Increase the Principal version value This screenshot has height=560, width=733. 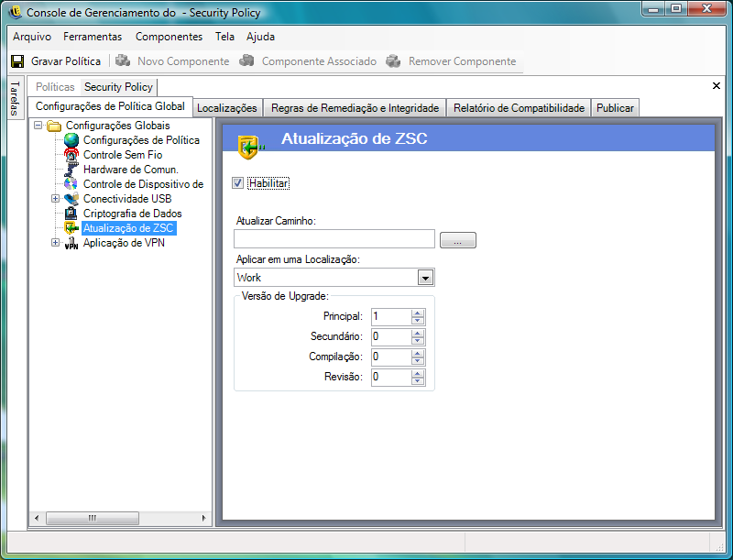tap(418, 313)
